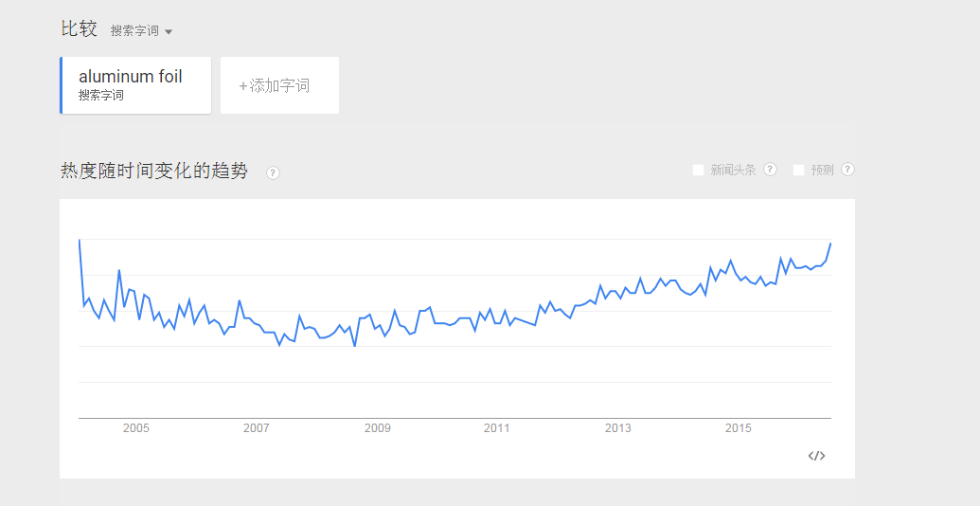
Task: Click help icon next to 新闻头条
Action: 770,170
